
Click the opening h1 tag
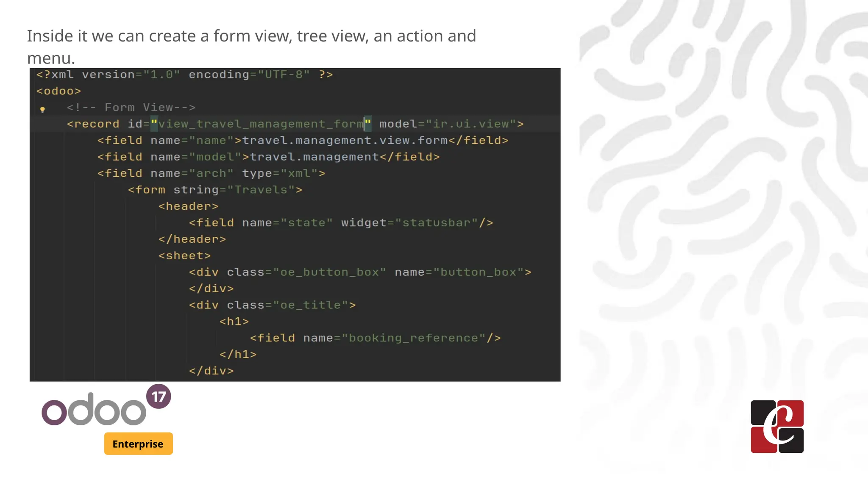click(234, 322)
